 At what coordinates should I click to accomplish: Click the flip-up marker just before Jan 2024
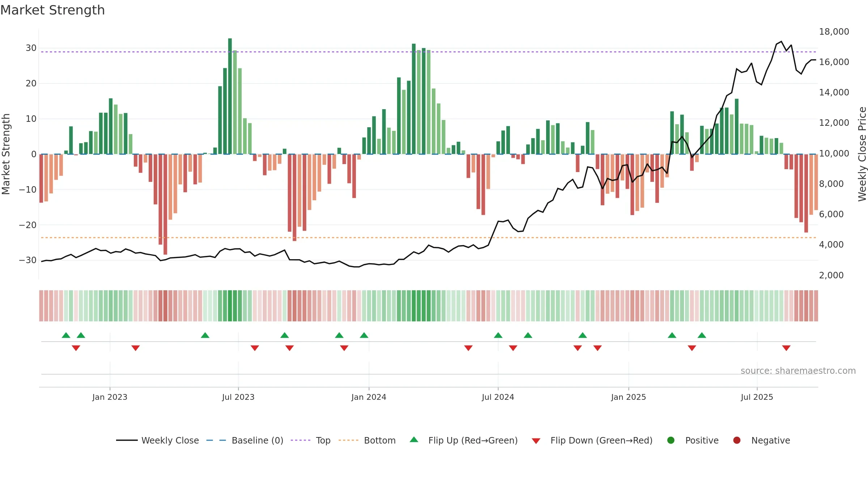[364, 335]
